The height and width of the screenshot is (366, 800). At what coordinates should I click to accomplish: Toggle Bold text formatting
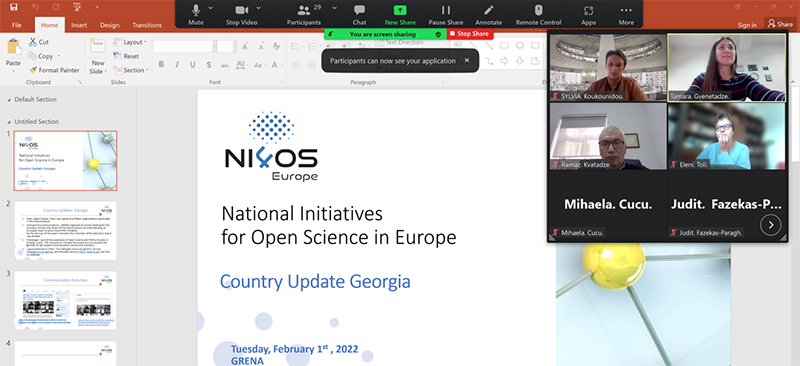coord(161,65)
